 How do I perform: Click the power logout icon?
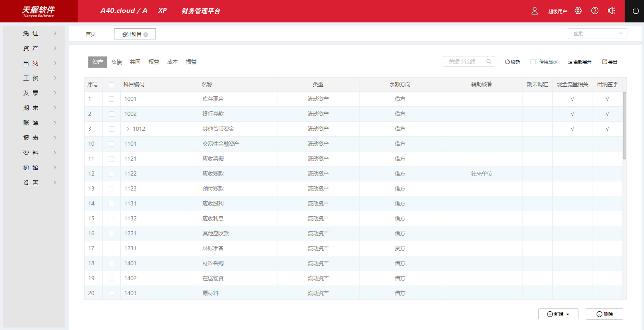coord(636,11)
